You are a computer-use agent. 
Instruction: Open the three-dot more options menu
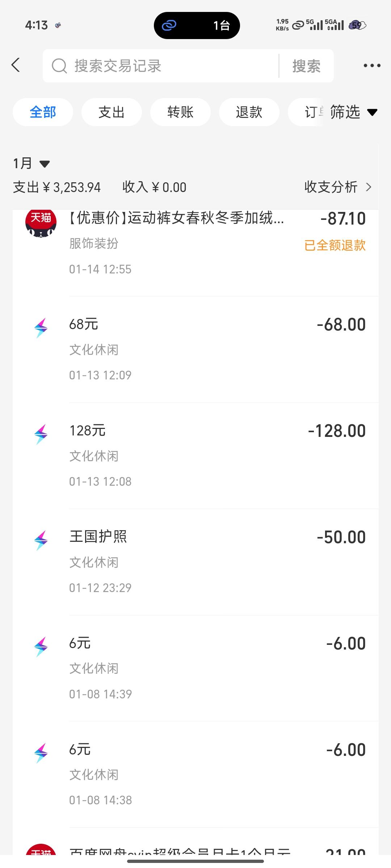(x=372, y=66)
